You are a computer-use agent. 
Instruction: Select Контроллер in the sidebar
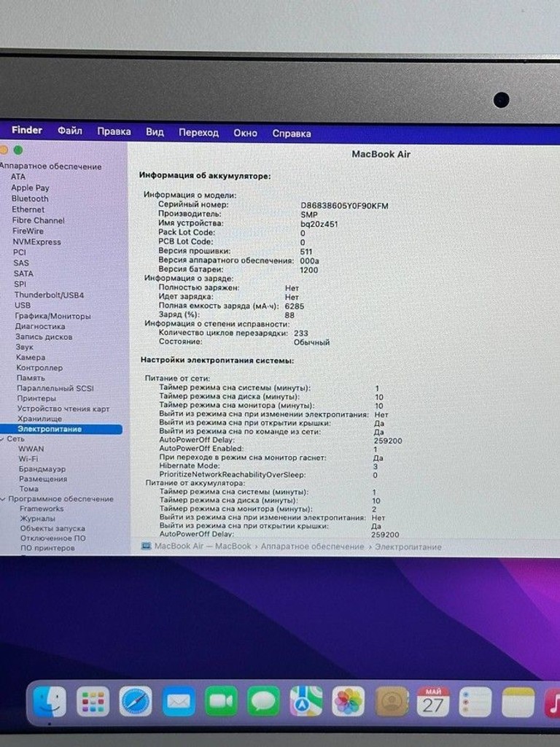(x=39, y=368)
